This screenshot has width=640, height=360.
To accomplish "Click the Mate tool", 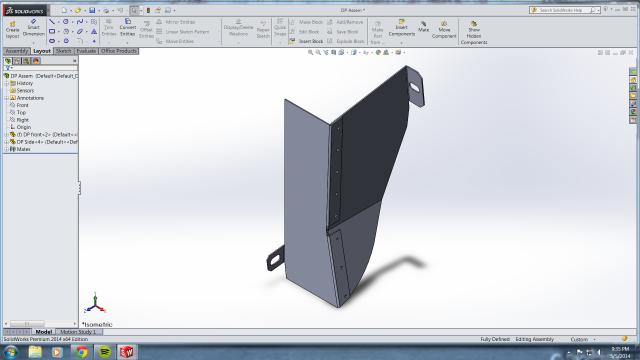I will coord(423,27).
